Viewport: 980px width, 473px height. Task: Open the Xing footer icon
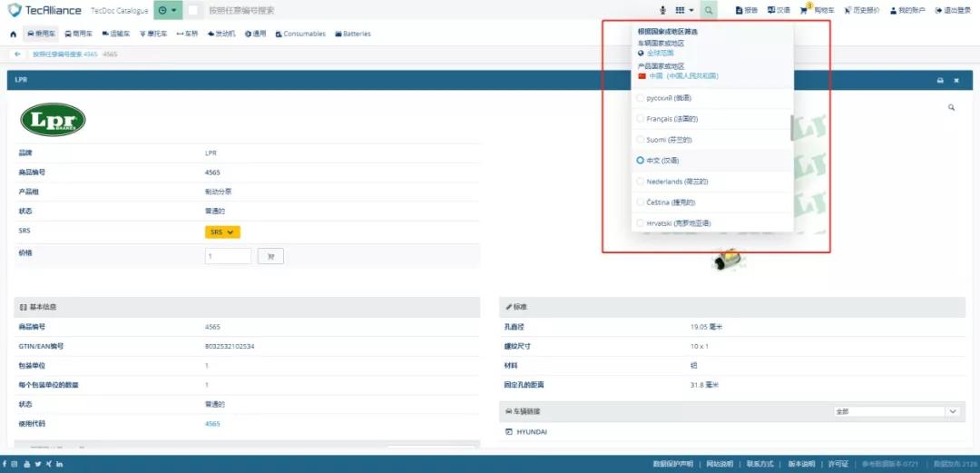coord(49,464)
